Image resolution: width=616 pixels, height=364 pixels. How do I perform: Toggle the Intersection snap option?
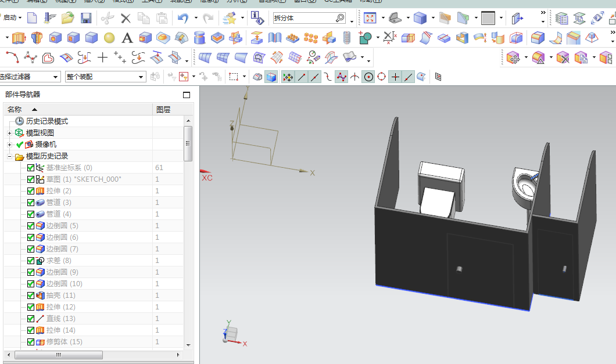[354, 77]
